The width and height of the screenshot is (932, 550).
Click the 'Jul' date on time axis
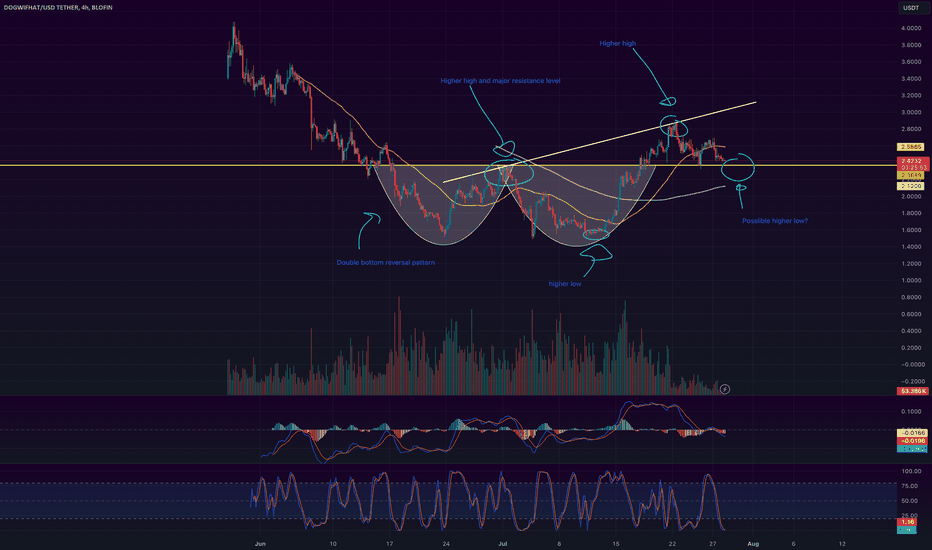pos(503,543)
